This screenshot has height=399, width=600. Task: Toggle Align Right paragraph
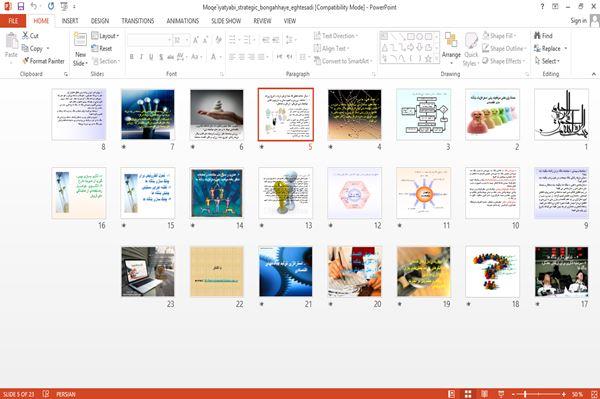coord(251,57)
